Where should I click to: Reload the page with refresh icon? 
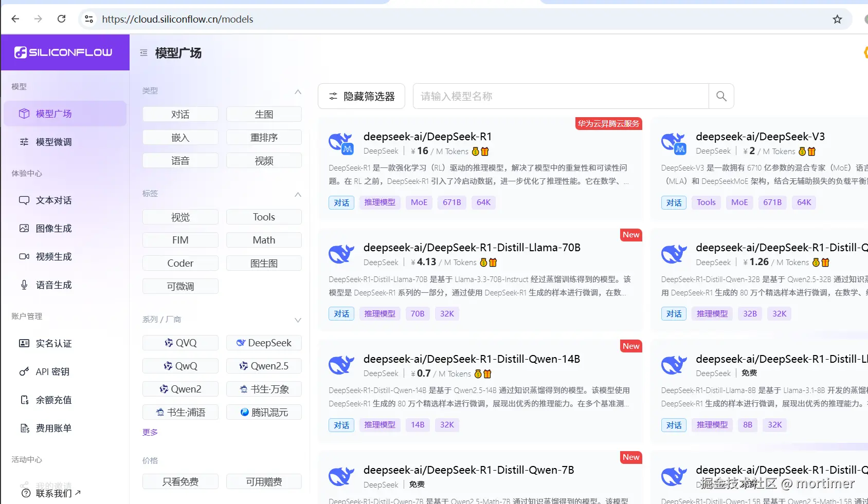(61, 19)
